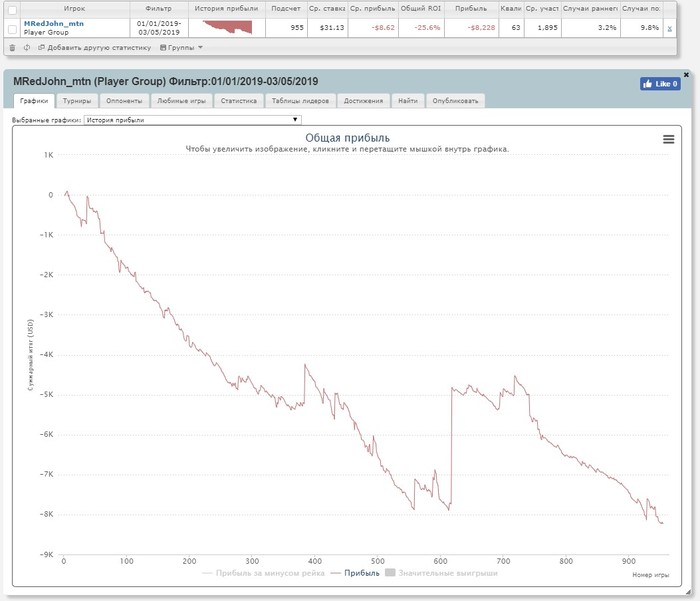Switch to the 'Статистика' tab
Image resolution: width=700 pixels, height=601 pixels.
point(238,101)
